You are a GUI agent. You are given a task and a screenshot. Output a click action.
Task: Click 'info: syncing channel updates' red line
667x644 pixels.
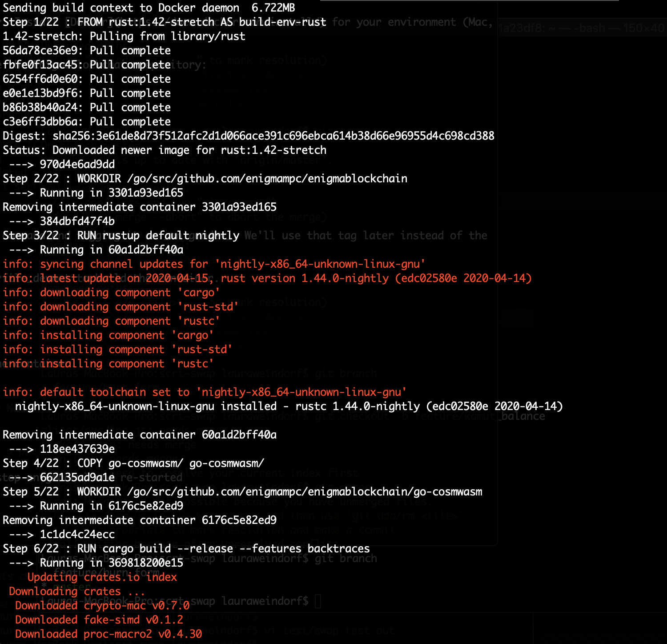click(214, 264)
